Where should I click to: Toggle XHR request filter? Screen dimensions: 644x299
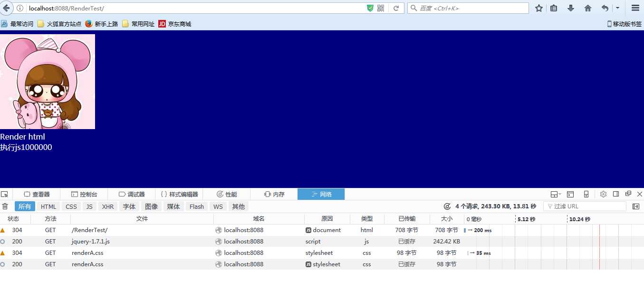pos(108,206)
